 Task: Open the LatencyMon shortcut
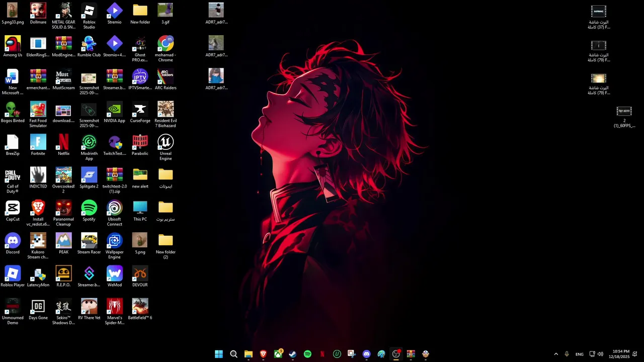click(38, 277)
